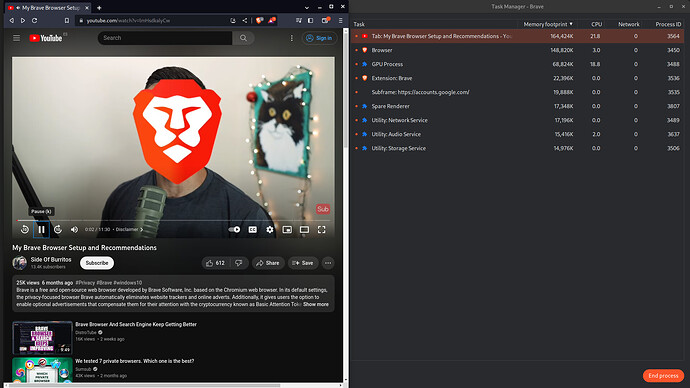Viewport: 690px width, 388px height.
Task: Sort by Memory footprint column header
Action: point(548,24)
